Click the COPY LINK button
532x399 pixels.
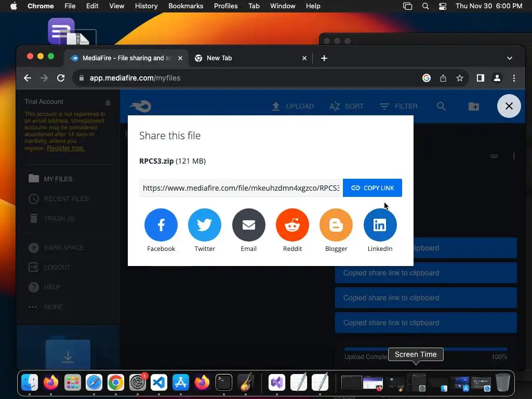coord(373,188)
